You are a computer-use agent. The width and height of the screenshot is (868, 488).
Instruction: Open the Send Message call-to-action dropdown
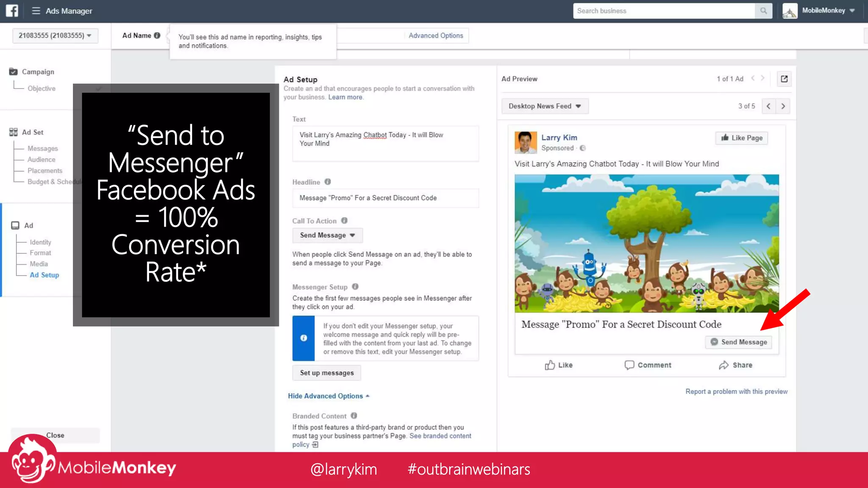[x=327, y=236]
